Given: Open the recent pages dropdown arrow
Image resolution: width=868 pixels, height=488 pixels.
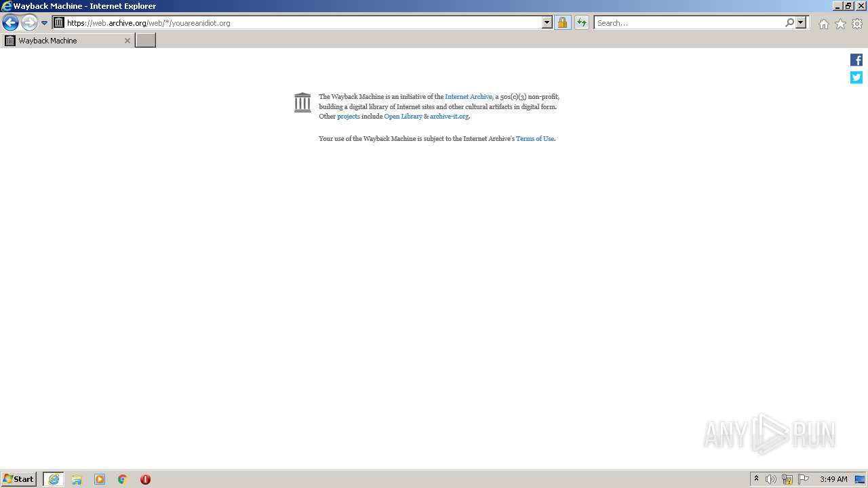Looking at the screenshot, I should click(45, 23).
